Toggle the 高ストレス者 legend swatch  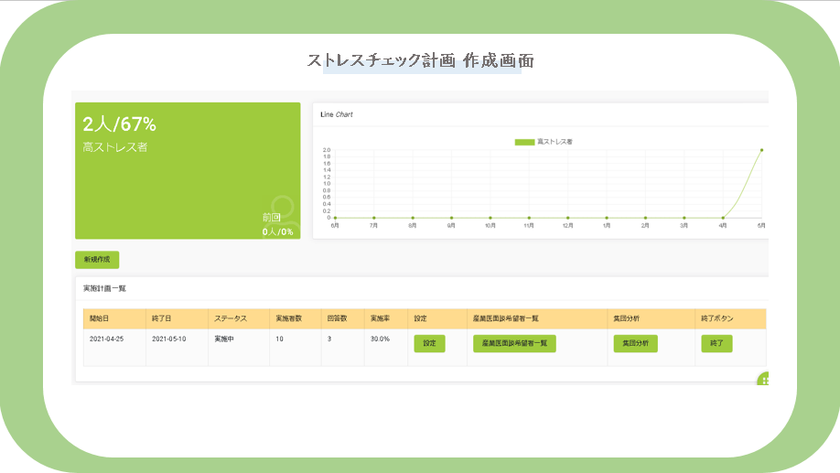click(x=524, y=142)
